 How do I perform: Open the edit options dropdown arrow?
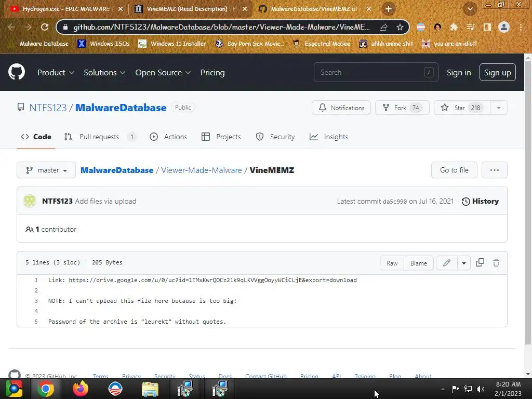click(x=464, y=263)
